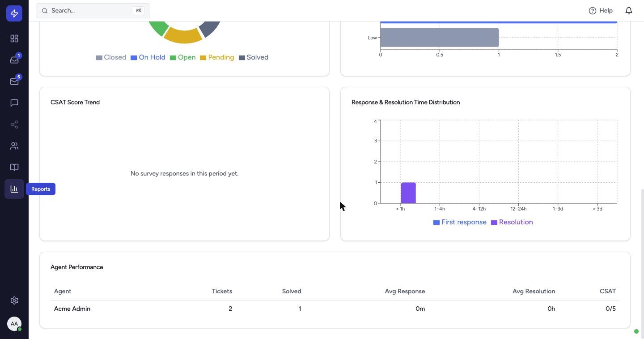Click the CSAT column header
Screen dimensions: 644x339
pos(608,292)
